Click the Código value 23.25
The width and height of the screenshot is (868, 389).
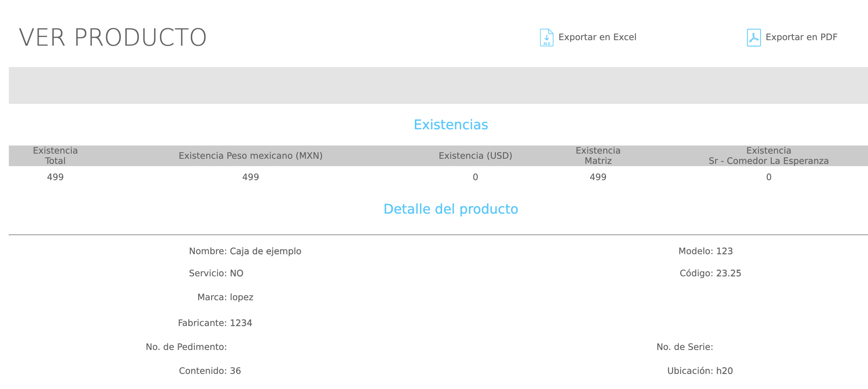tap(728, 273)
